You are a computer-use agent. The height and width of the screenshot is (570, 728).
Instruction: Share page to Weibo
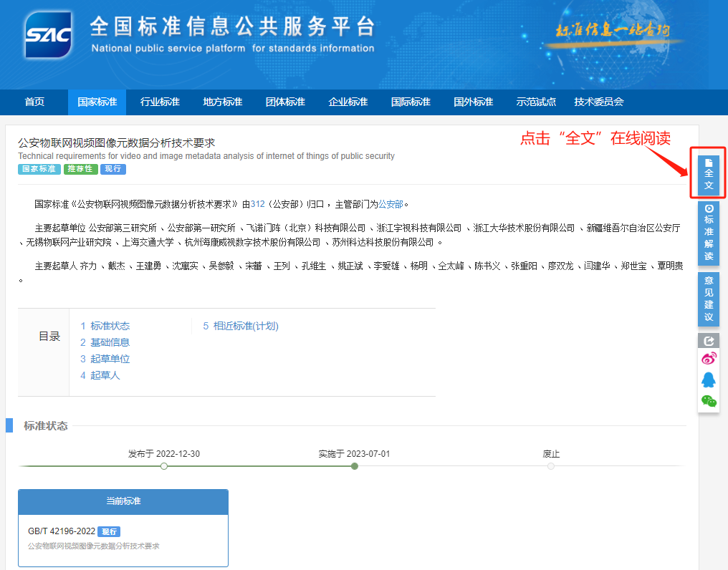point(709,359)
